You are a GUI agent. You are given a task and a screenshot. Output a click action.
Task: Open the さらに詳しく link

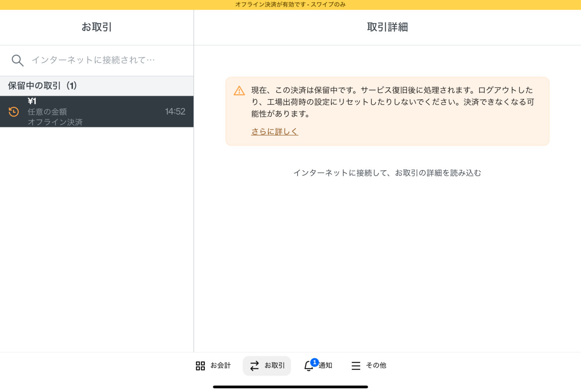275,132
